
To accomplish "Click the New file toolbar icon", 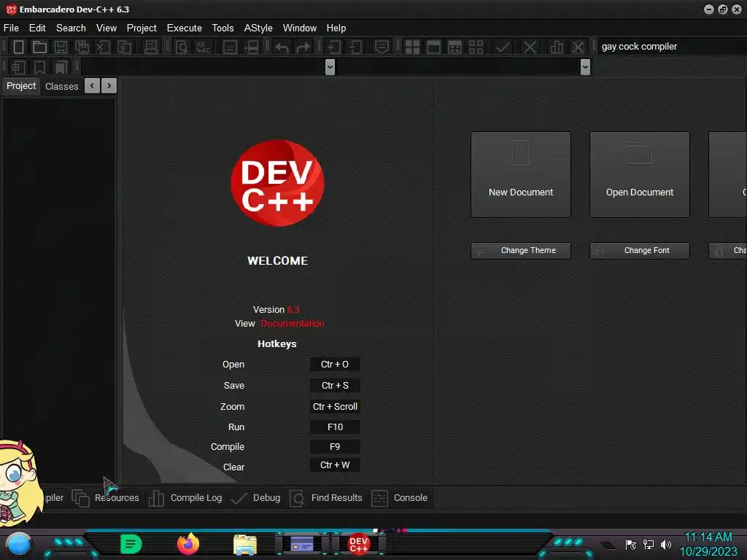I will tap(18, 47).
